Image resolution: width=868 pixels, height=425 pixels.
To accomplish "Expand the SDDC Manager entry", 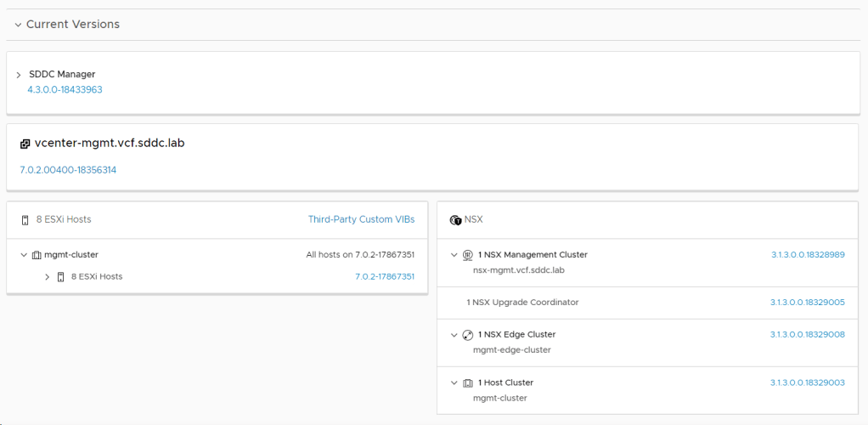I will [x=19, y=75].
